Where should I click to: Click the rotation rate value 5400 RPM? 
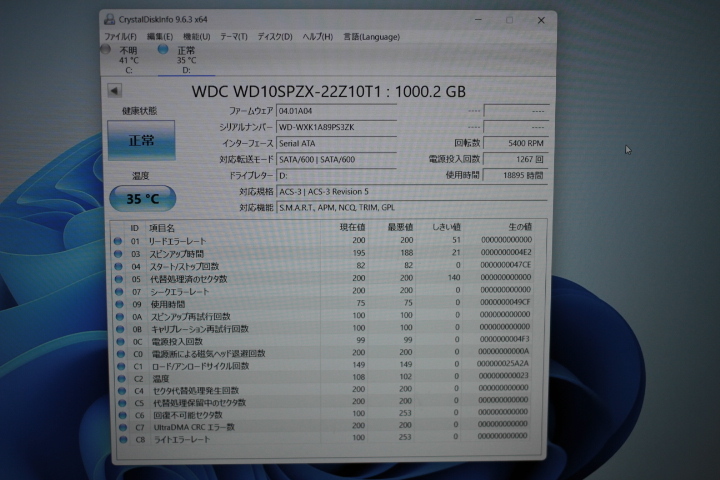tap(515, 143)
